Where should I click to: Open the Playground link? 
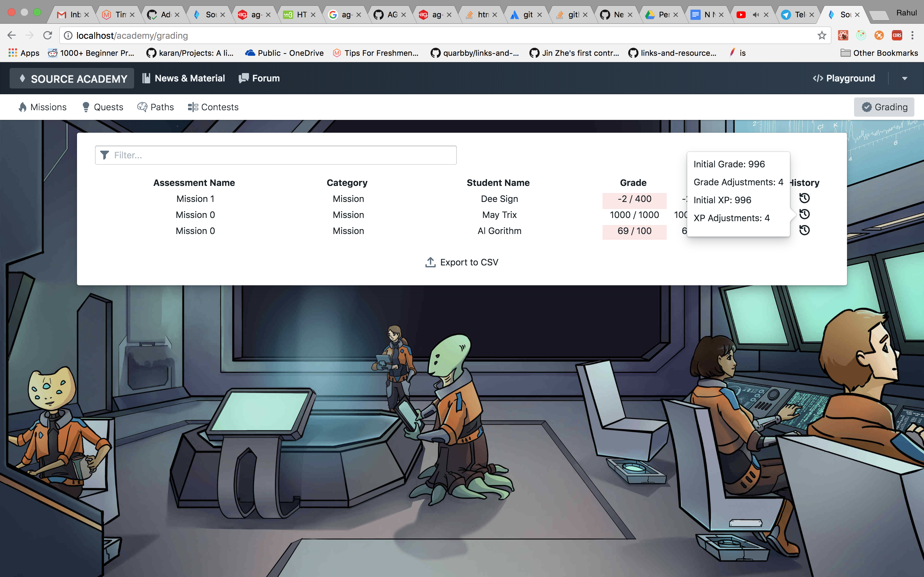pos(844,78)
